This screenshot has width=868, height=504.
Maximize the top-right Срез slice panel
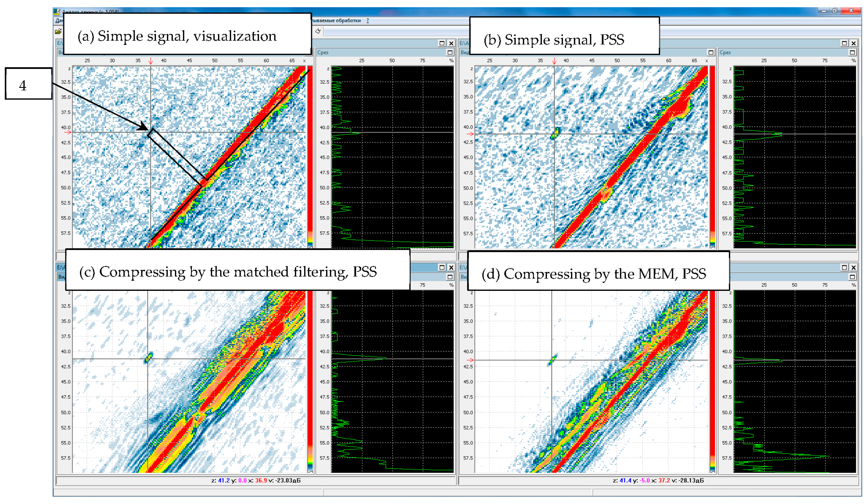point(852,52)
